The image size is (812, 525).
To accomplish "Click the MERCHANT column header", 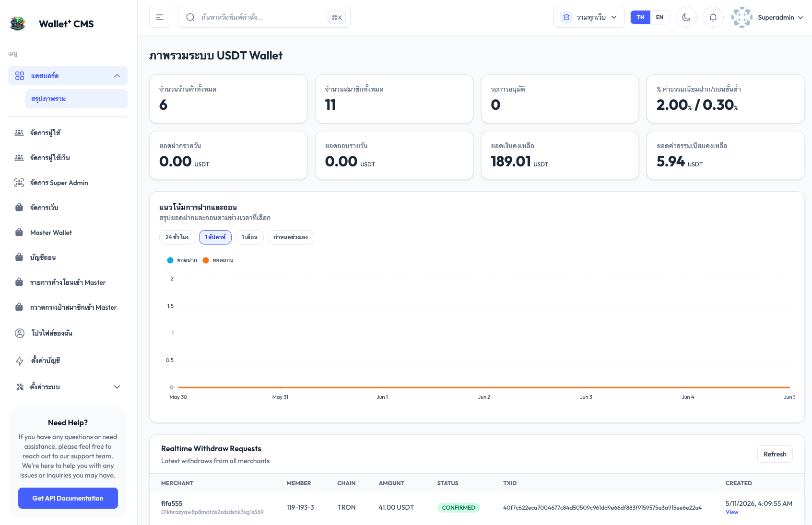I will pyautogui.click(x=177, y=483).
